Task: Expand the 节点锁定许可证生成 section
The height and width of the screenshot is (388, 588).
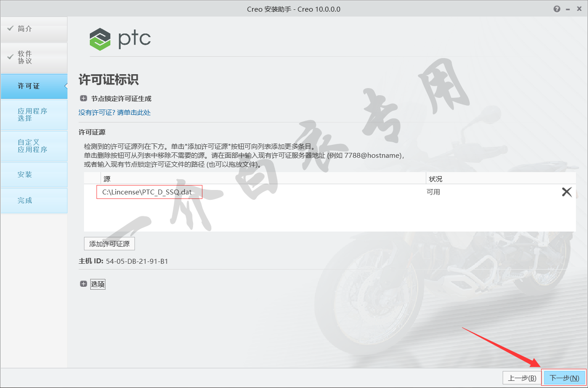Action: click(84, 99)
